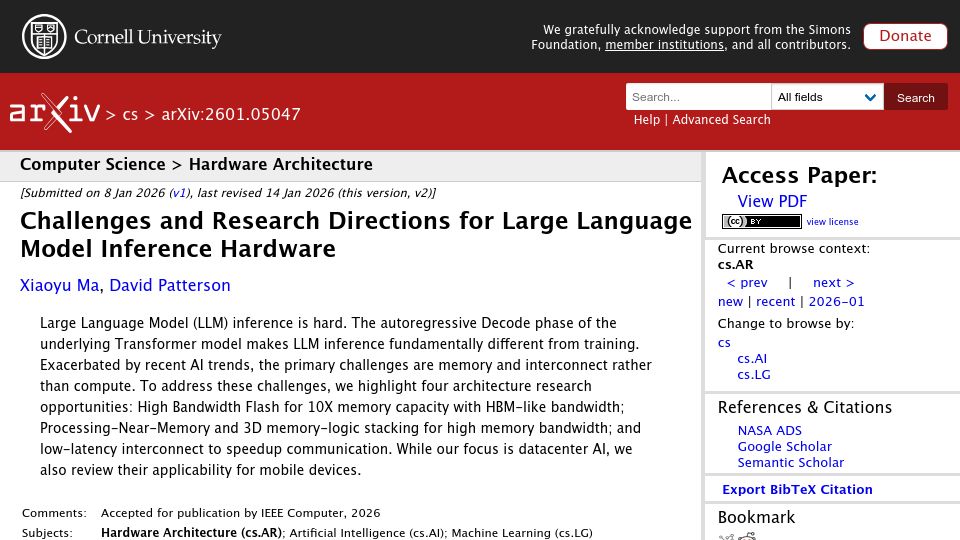960x540 pixels.
Task: Click the Computer Science > Hardware Architecture heading
Action: pos(196,164)
